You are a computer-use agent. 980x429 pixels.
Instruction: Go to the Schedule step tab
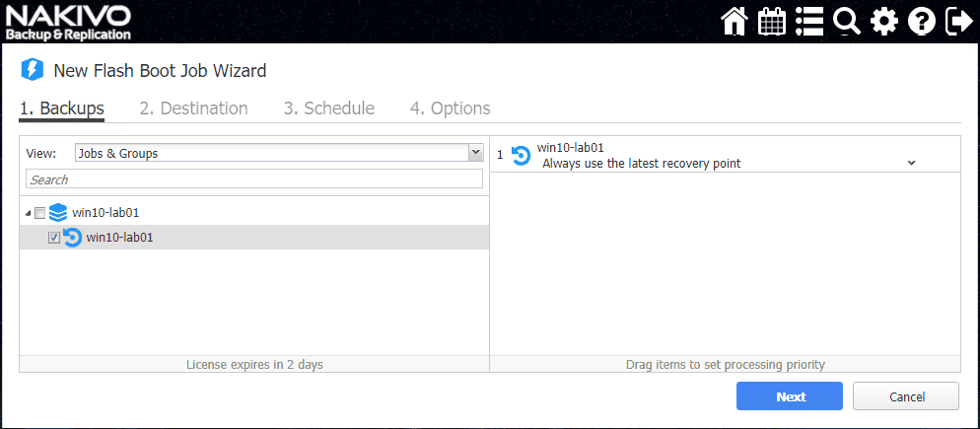pos(328,108)
